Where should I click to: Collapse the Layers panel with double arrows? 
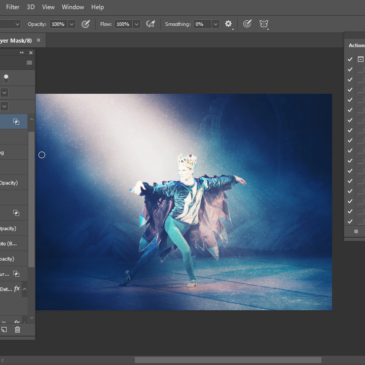pyautogui.click(x=22, y=53)
